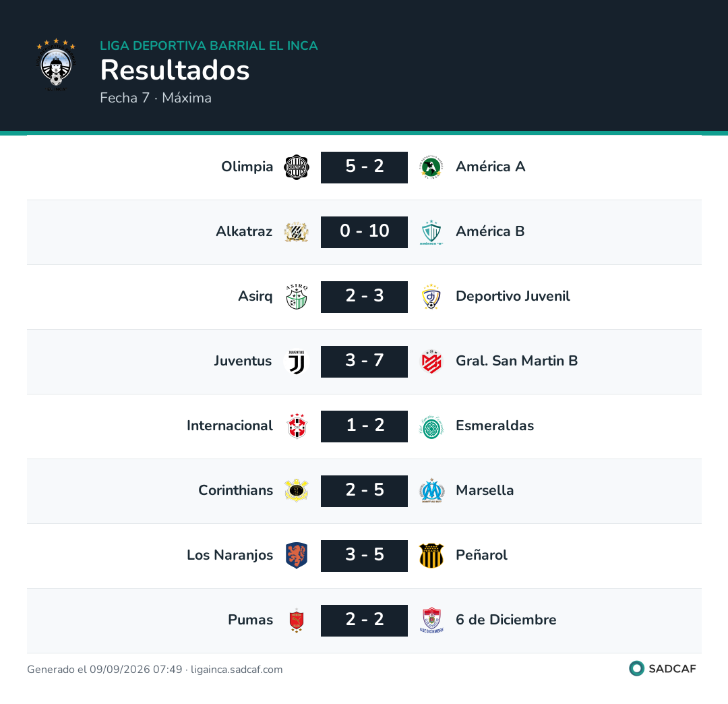Open the Asirq team crest
Screen dimensions: 728x704
click(x=297, y=297)
